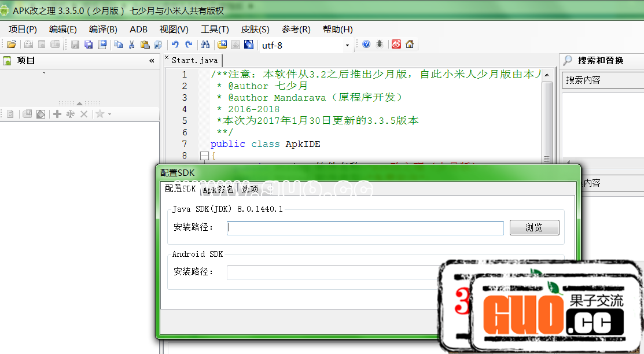Image resolution: width=644 pixels, height=354 pixels.
Task: Select the 配置SDK tab in dialog
Action: tap(180, 189)
